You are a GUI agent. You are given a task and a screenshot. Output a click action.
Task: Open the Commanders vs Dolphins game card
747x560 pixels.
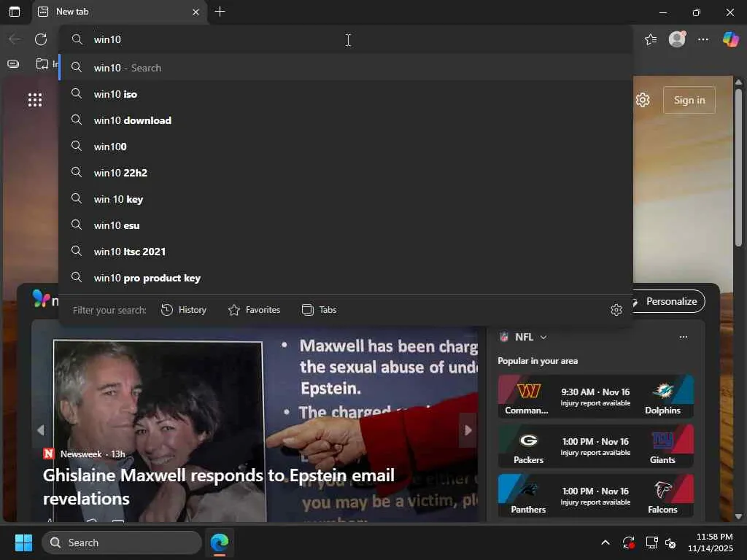[595, 396]
